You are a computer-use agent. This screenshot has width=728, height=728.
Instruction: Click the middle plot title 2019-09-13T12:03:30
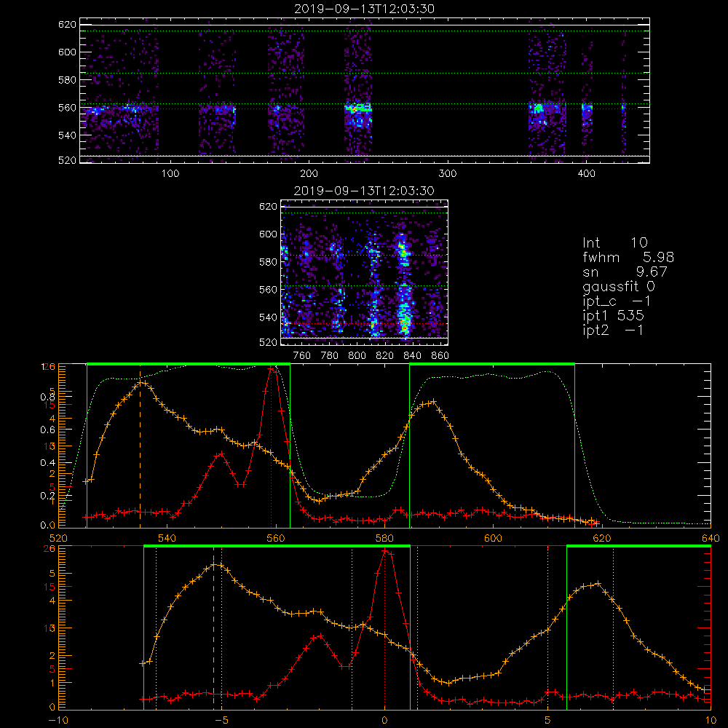364,191
